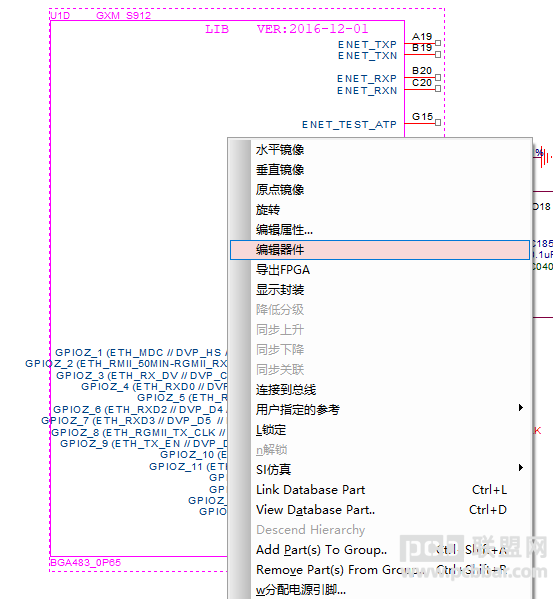Viewport: 553px width, 599px height.
Task: Click pin C20 endpoint of ENET_RXN
Action: (438, 89)
